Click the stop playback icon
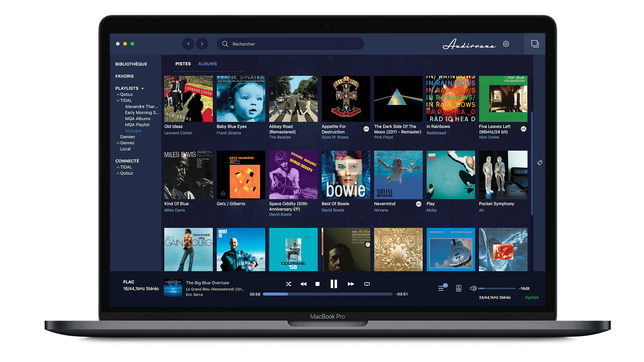644x362 pixels. (x=317, y=284)
